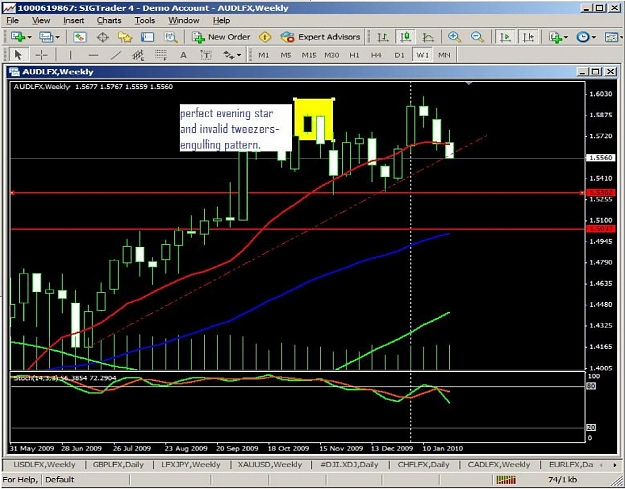Select the Trendline drawing tool

pyautogui.click(x=116, y=55)
